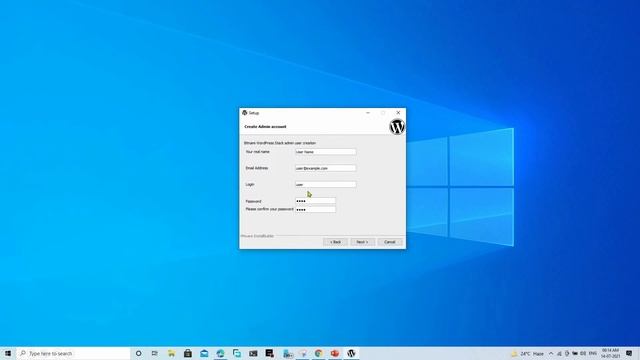Close the Setup window
The width and height of the screenshot is (640, 360).
(398, 113)
